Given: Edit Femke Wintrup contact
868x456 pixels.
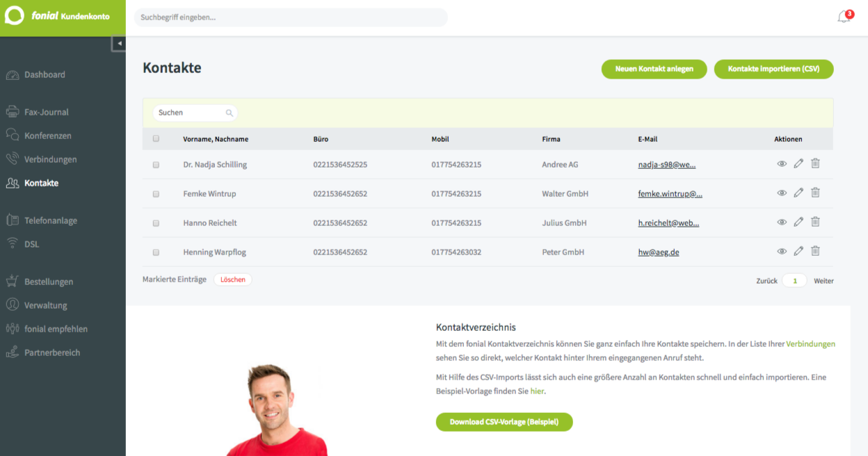Looking at the screenshot, I should pos(798,193).
